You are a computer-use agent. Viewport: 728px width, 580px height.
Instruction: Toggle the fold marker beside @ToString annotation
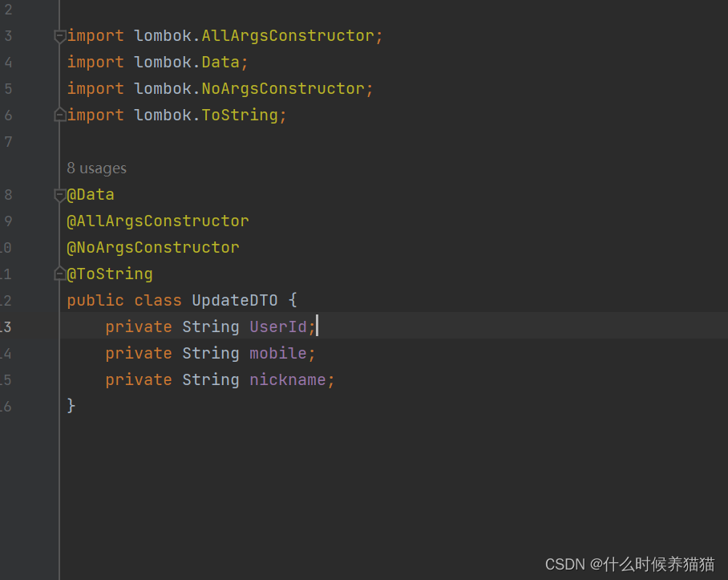[59, 274]
